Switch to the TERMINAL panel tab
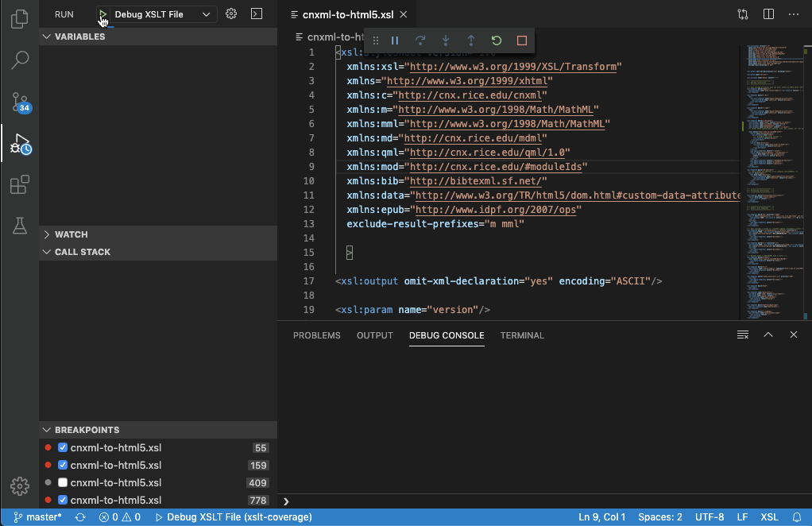Viewport: 812px width, 526px height. (x=521, y=335)
